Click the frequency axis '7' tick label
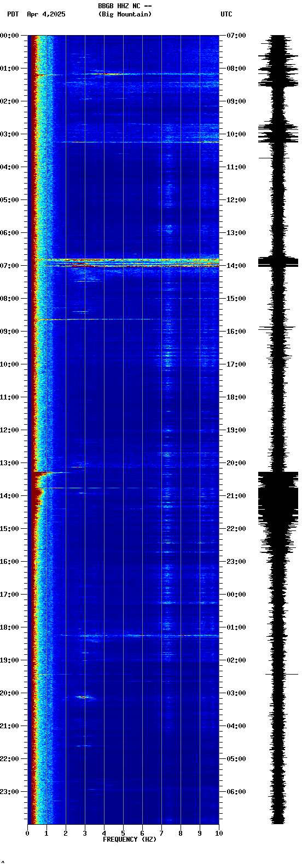The width and height of the screenshot is (302, 868). (161, 833)
